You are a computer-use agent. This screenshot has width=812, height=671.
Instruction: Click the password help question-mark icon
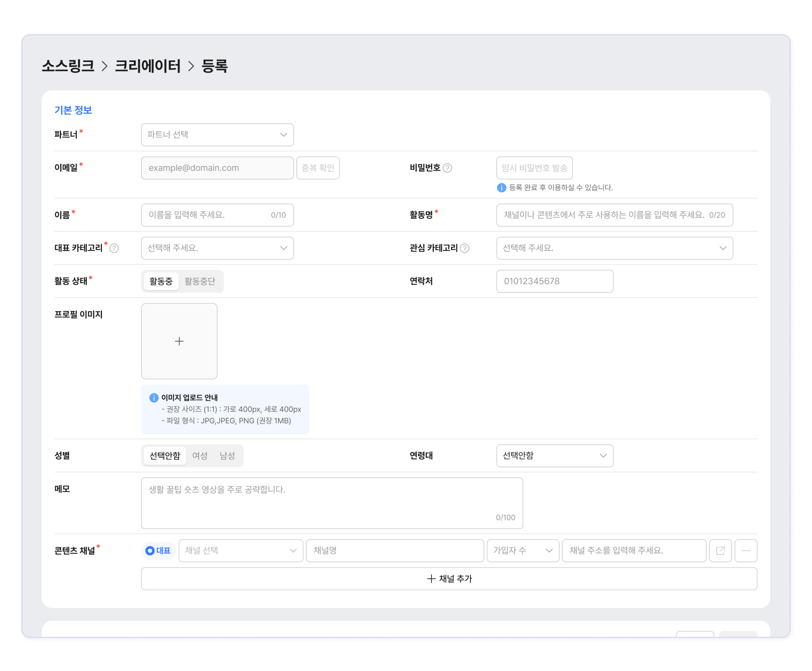coord(447,168)
